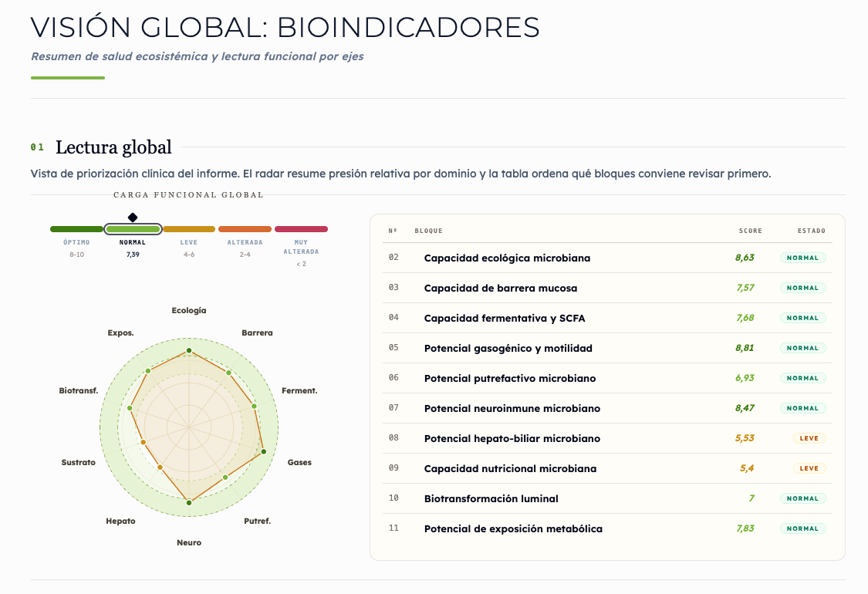Select the highlighted Normal gauge segment

point(133,229)
